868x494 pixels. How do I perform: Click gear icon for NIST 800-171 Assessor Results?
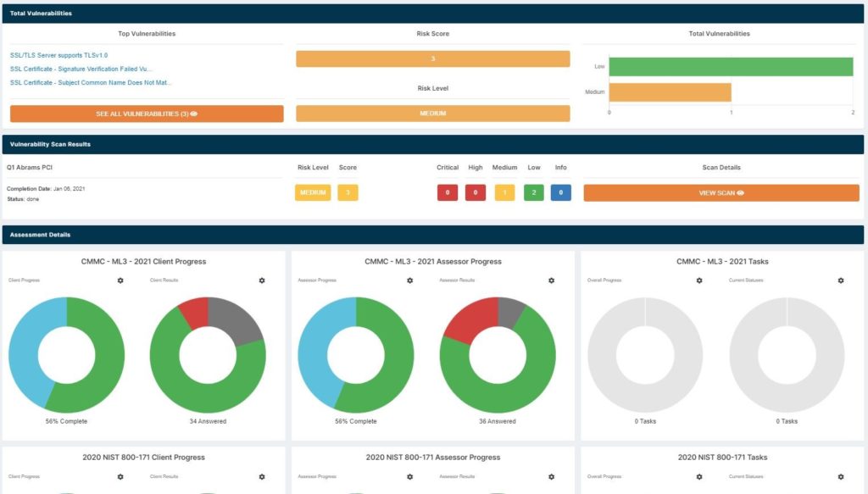tap(552, 477)
